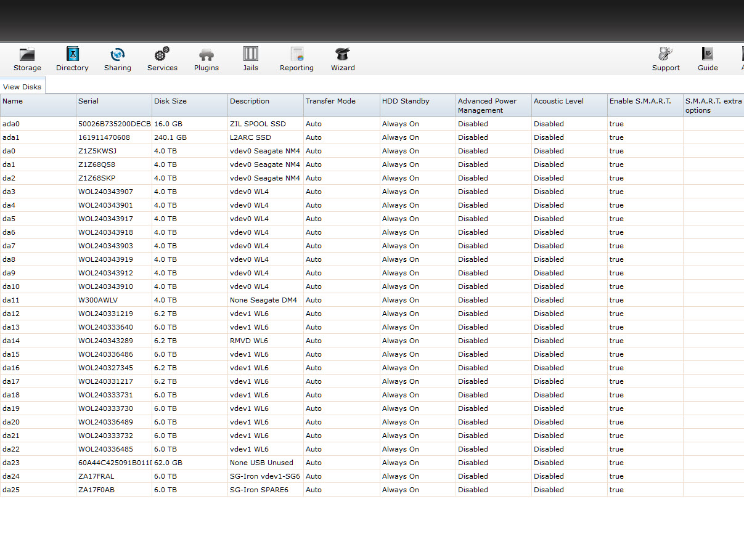Viewport: 744px width, 560px height.
Task: Click description None USB Unused
Action: coord(261,463)
